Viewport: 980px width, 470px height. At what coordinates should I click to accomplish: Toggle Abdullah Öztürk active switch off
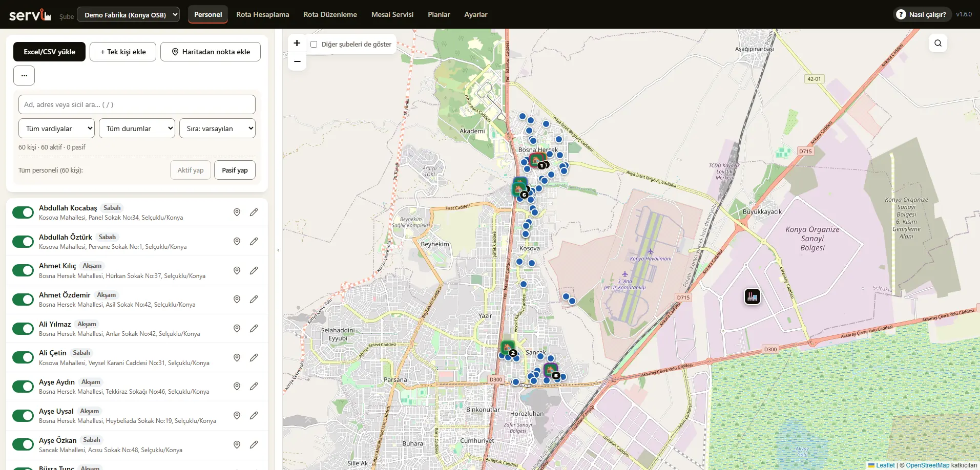coord(23,241)
